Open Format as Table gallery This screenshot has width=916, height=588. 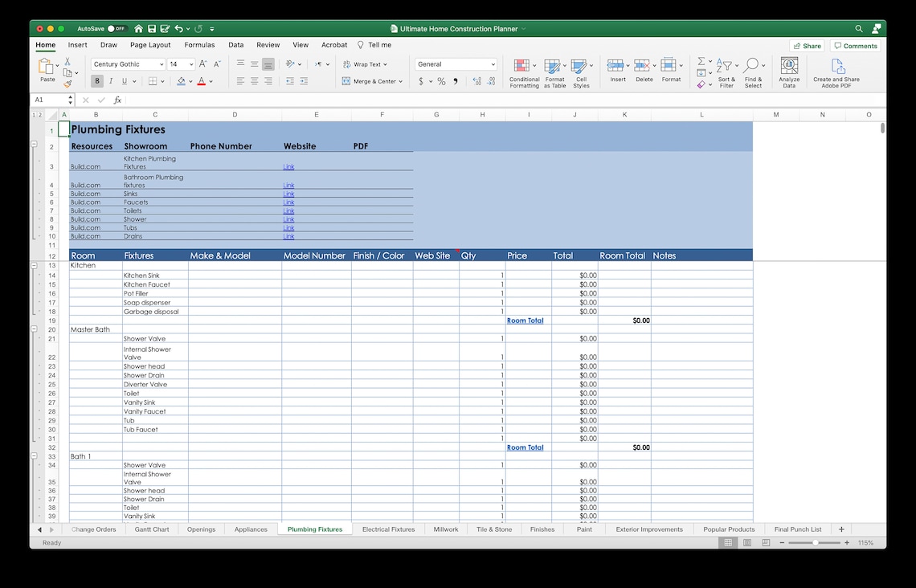click(x=554, y=73)
